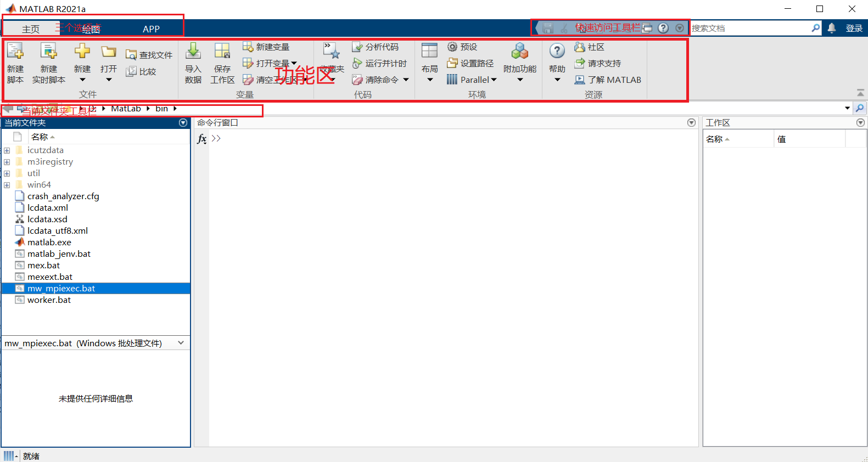Select file lcdata.xsd
The height and width of the screenshot is (462, 868).
click(47, 219)
